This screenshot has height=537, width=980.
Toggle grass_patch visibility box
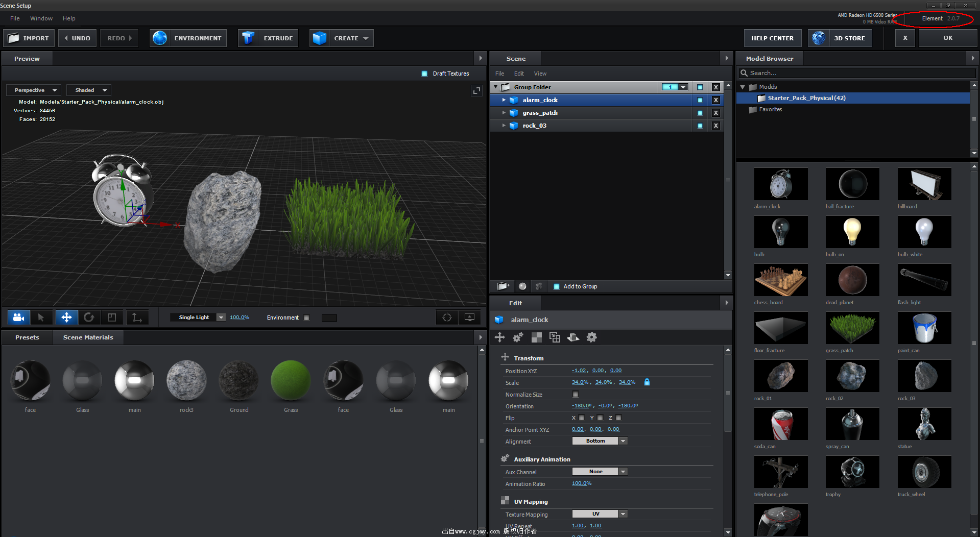pos(700,113)
